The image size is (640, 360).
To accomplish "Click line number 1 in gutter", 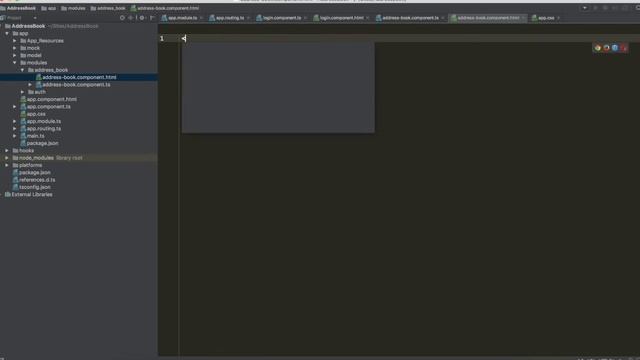I will 162,38.
